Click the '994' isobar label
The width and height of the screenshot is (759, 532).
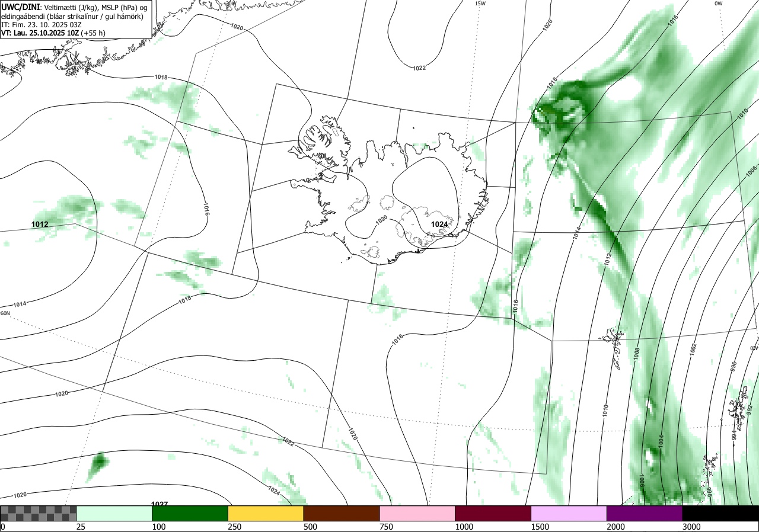[x=734, y=435]
